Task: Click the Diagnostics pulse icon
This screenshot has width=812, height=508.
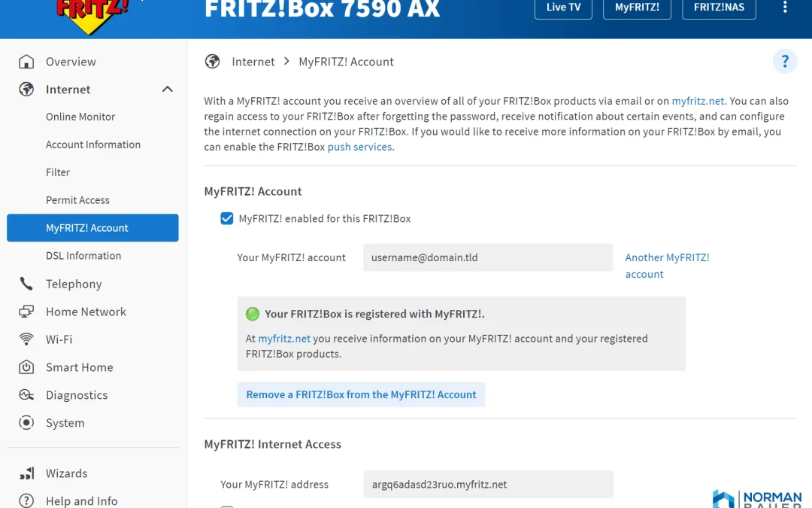Action: coord(26,395)
